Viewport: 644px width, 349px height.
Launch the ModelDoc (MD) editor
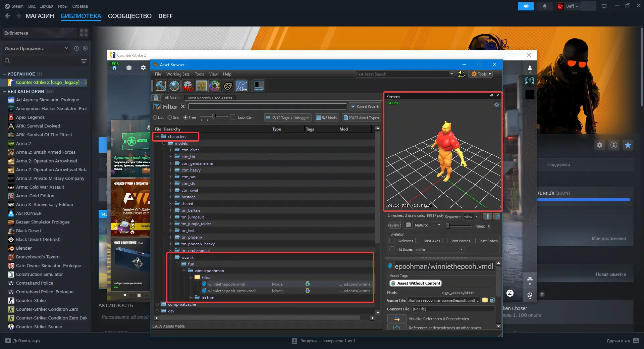188,86
